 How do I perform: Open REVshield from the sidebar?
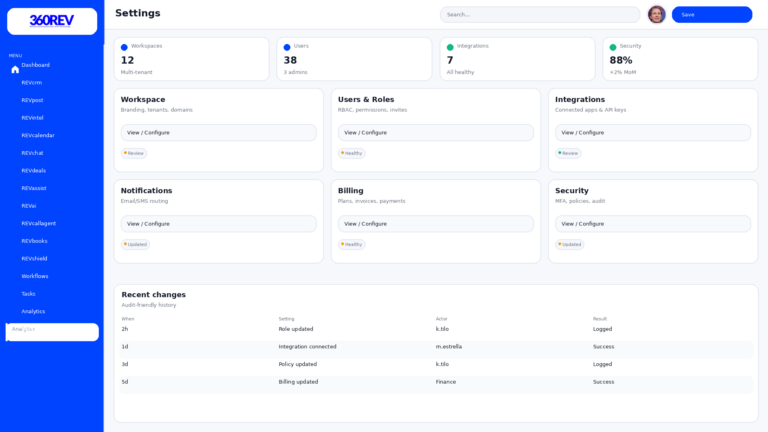coord(35,258)
